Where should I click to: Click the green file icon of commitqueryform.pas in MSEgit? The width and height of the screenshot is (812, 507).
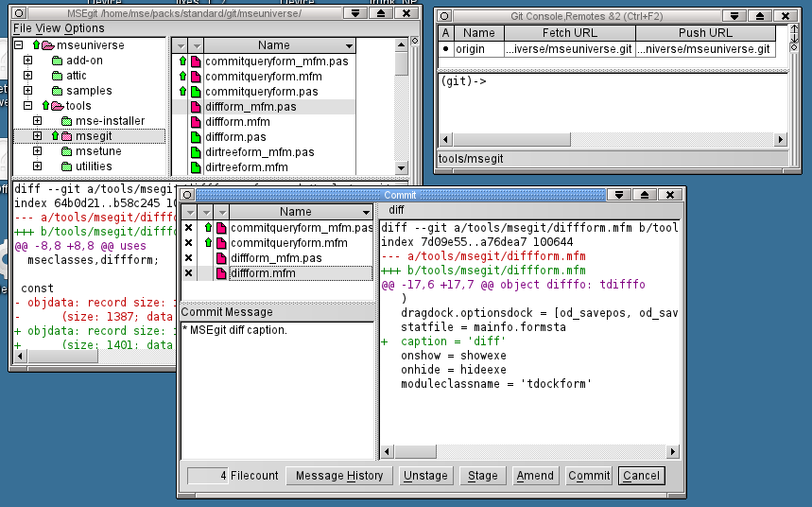coord(196,92)
